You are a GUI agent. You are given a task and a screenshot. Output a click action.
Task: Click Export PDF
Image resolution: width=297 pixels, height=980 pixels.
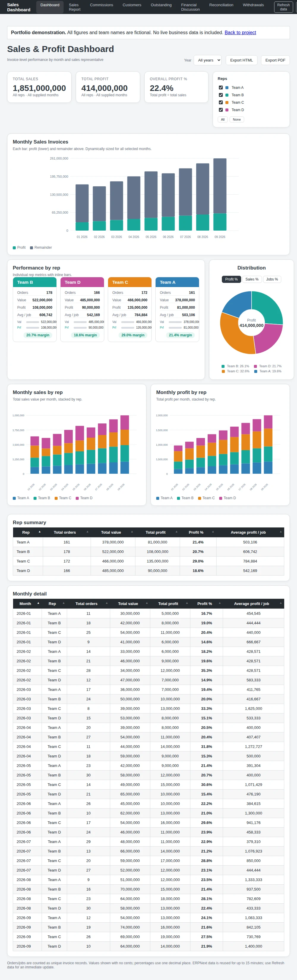275,60
